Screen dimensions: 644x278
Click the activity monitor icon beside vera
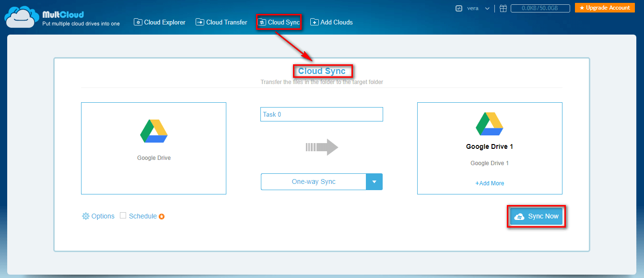click(x=459, y=8)
